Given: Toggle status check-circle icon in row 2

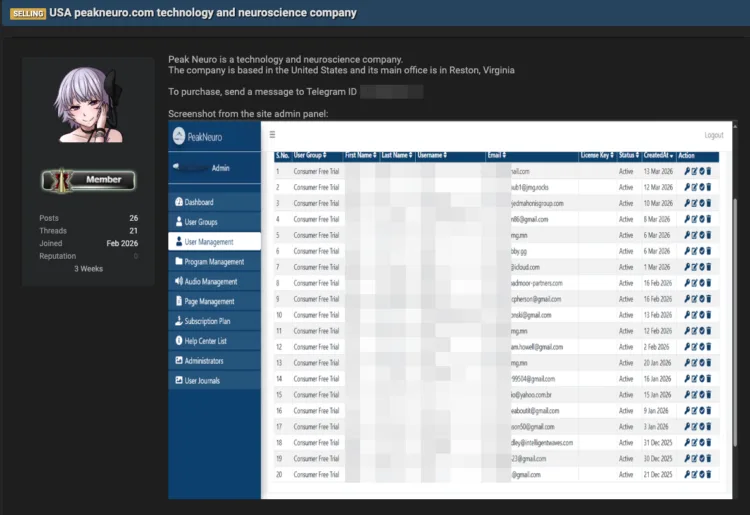Looking at the screenshot, I should 702,187.
